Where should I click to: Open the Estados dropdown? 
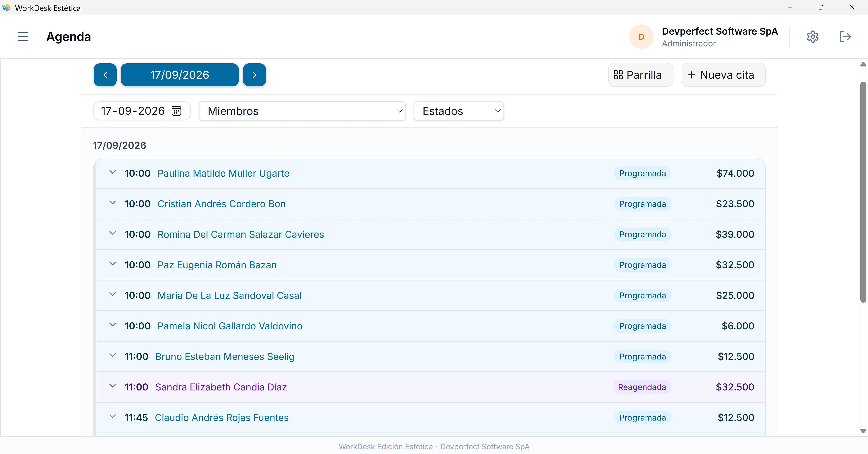tap(459, 111)
